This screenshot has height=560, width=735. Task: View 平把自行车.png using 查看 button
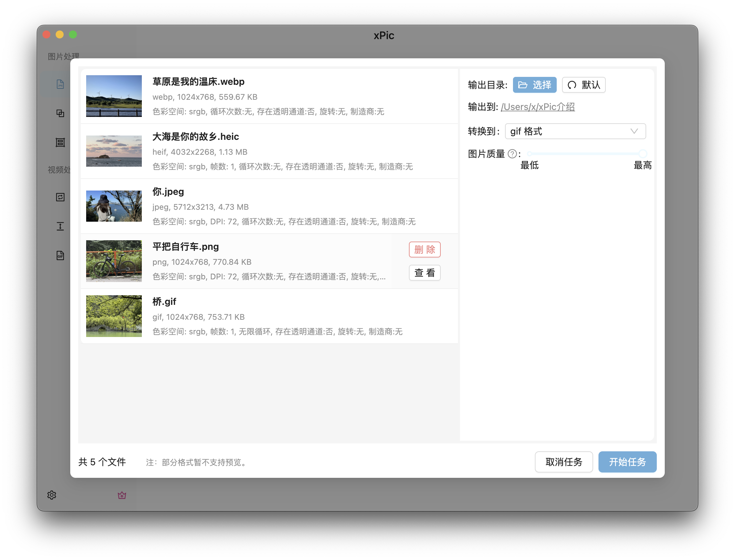(x=424, y=273)
